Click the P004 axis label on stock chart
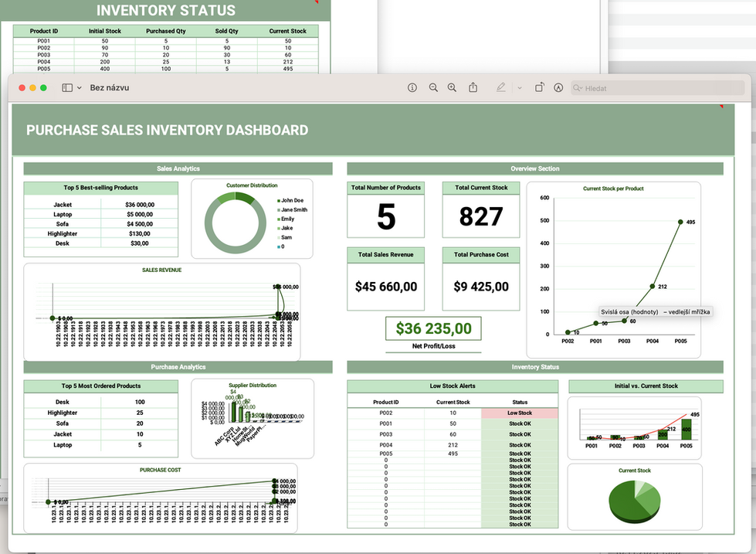 [x=653, y=341]
